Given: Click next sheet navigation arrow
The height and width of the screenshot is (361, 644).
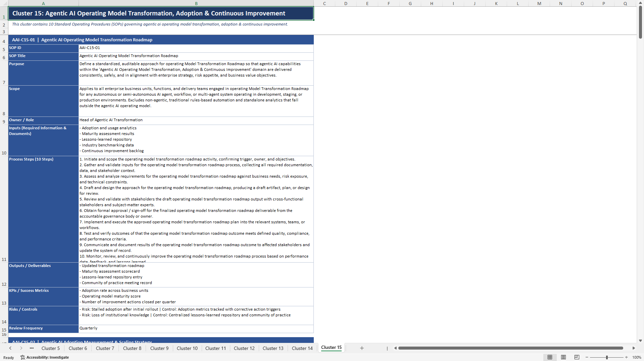Looking at the screenshot, I should (21, 348).
